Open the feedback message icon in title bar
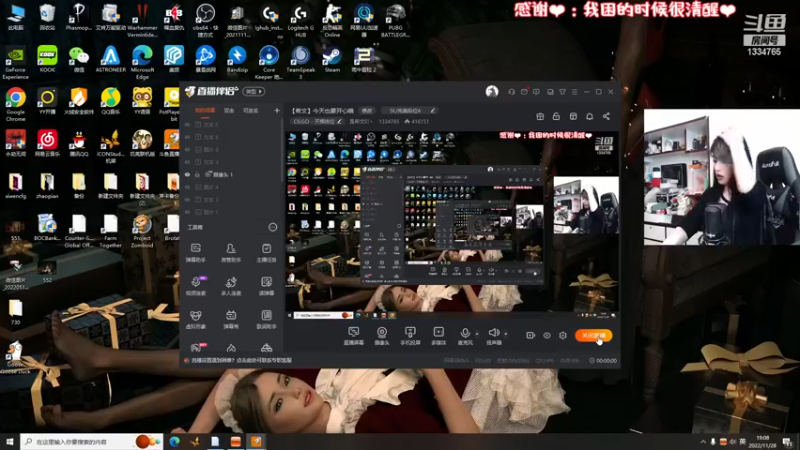The width and height of the screenshot is (800, 450). [536, 92]
